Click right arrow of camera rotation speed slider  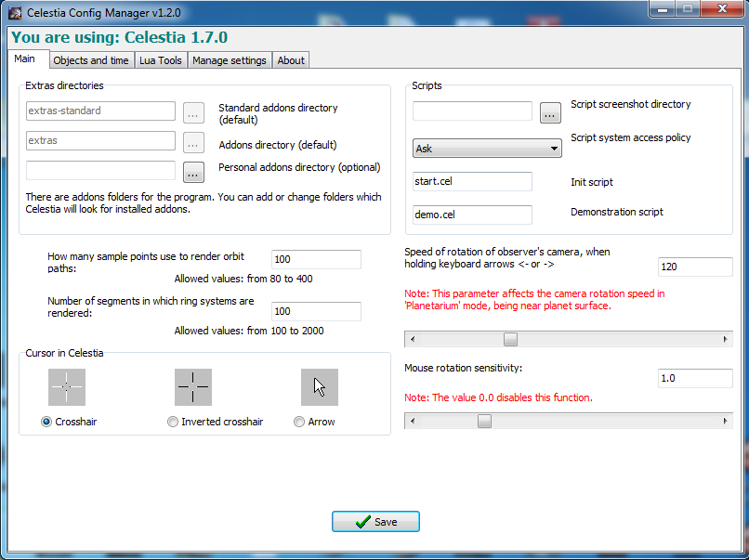725,340
